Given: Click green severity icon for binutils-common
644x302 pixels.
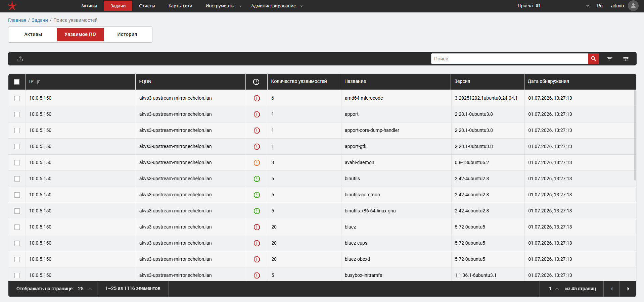Looking at the screenshot, I should (257, 195).
